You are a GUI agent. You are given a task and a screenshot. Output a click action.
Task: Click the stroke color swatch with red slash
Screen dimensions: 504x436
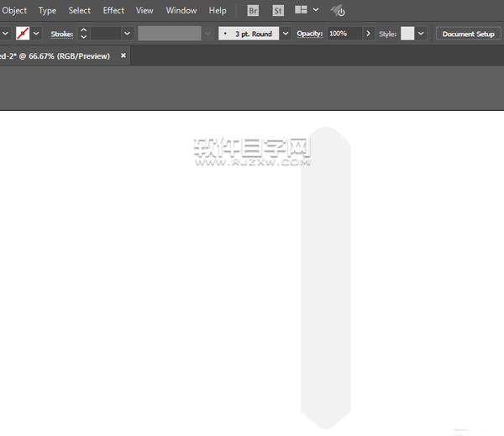click(23, 34)
